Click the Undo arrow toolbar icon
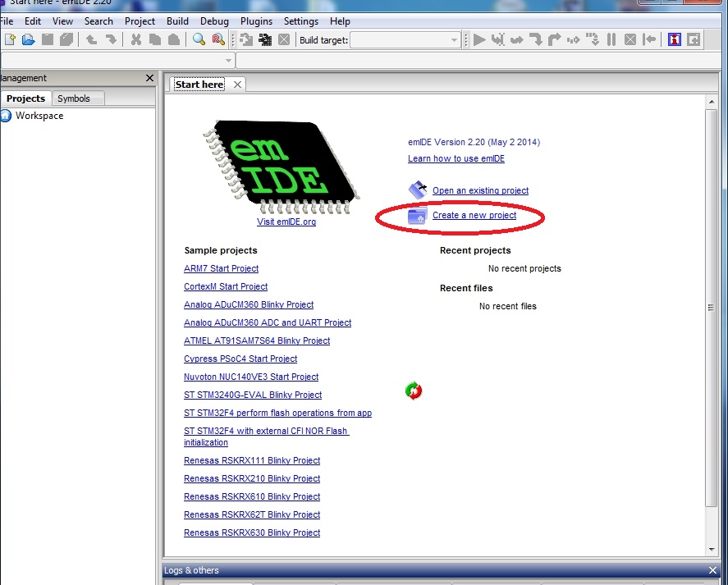Screen dimensions: 728x585 tap(91, 39)
